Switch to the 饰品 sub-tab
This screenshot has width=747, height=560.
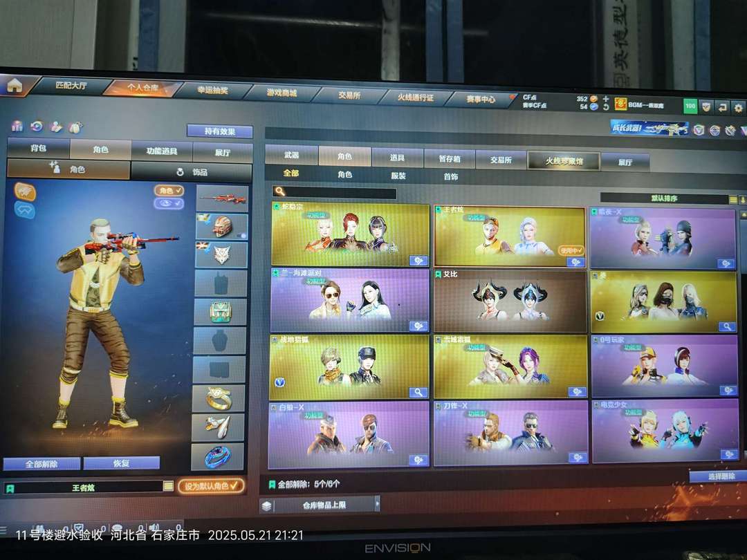click(x=192, y=171)
